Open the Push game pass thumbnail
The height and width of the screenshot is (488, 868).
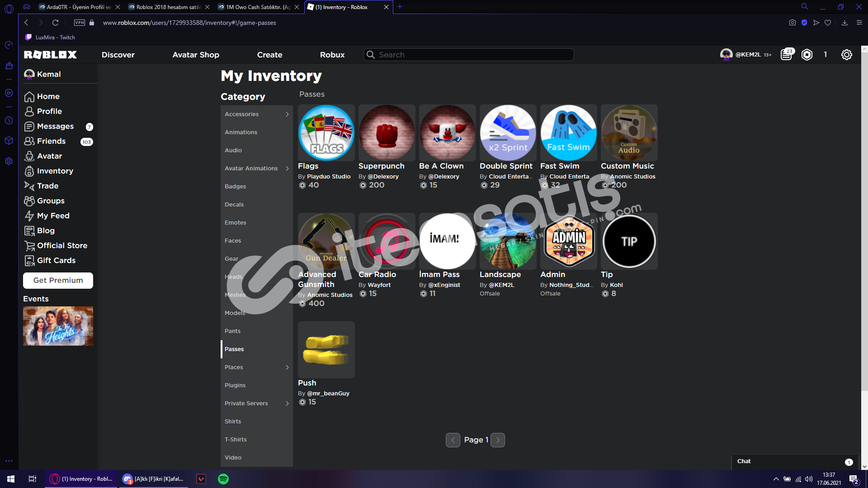coord(326,350)
